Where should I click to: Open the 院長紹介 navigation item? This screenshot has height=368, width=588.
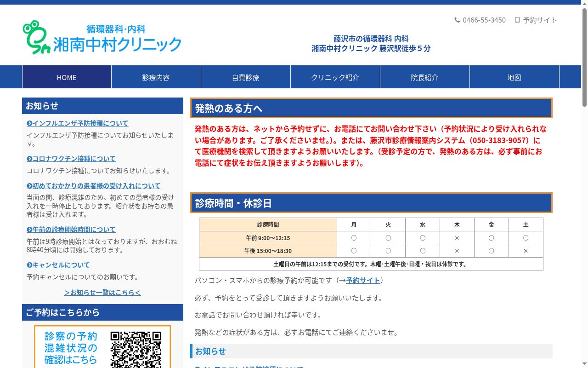(x=425, y=77)
